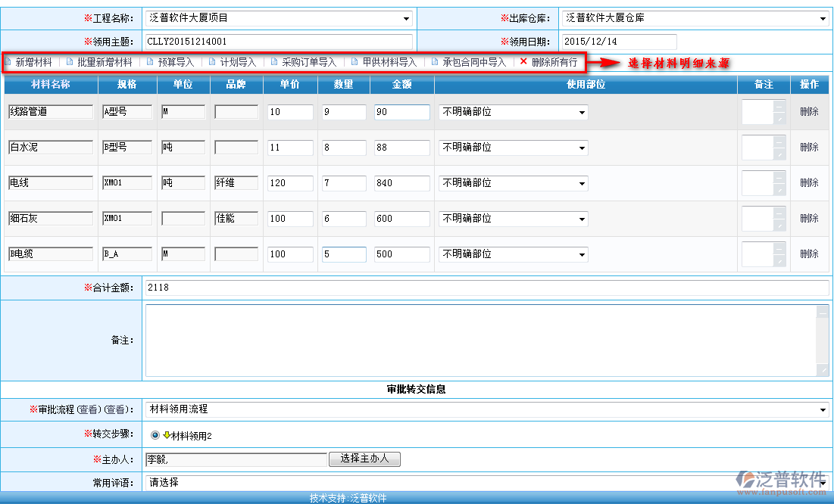Expand 使用部位 dropdown for 线路管道 row
This screenshot has width=834, height=504.
point(582,113)
